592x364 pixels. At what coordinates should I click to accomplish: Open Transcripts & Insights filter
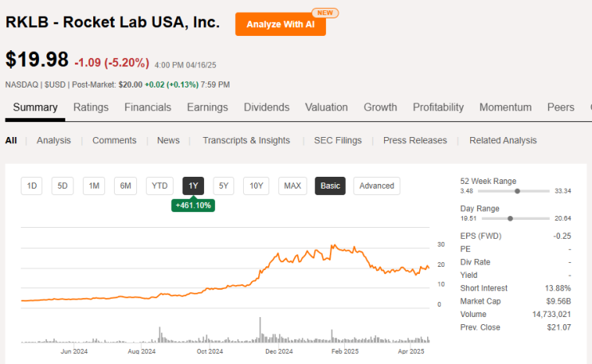click(x=246, y=140)
